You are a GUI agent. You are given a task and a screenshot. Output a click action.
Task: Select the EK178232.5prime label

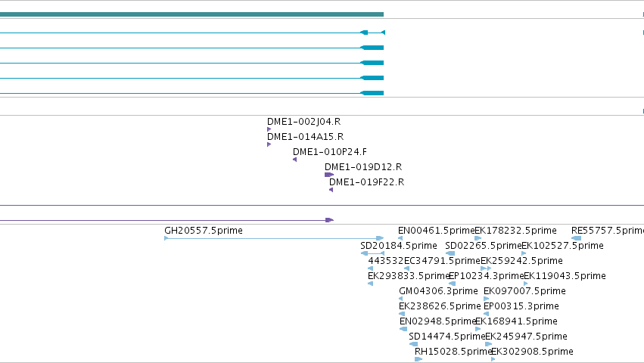[516, 231]
